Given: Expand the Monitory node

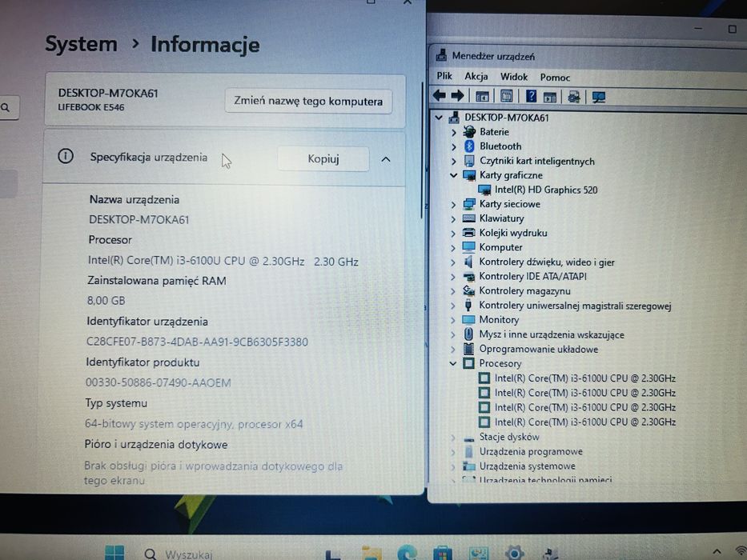Looking at the screenshot, I should (x=453, y=320).
